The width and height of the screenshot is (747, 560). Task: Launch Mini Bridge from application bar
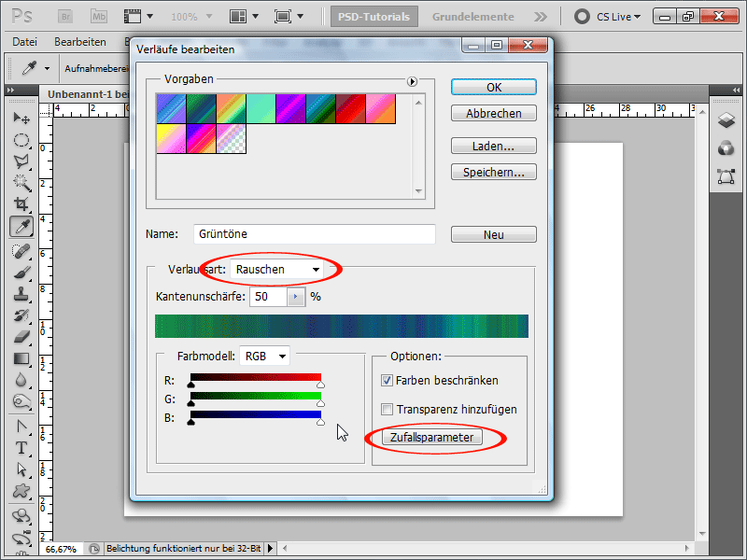[x=99, y=17]
